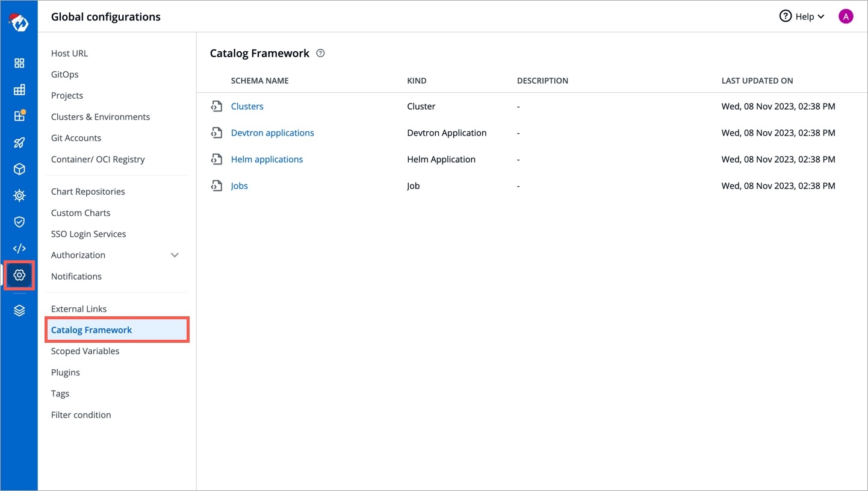This screenshot has width=868, height=491.
Task: Open the Chart Repositories section
Action: (88, 192)
